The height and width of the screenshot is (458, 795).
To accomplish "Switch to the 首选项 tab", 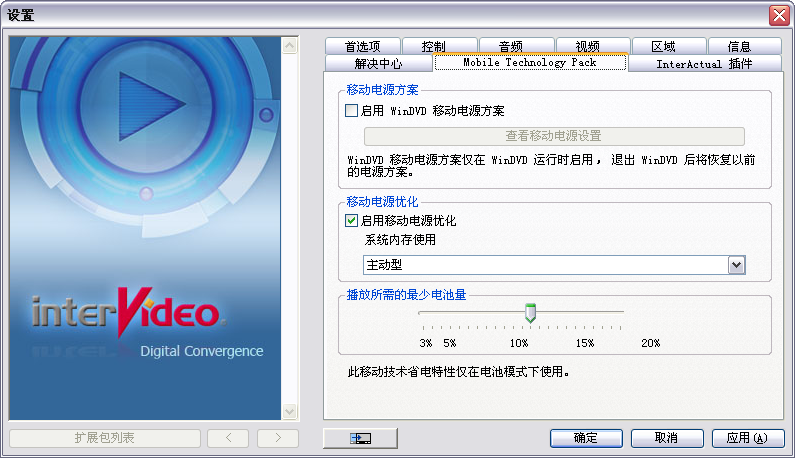I will coord(363,46).
